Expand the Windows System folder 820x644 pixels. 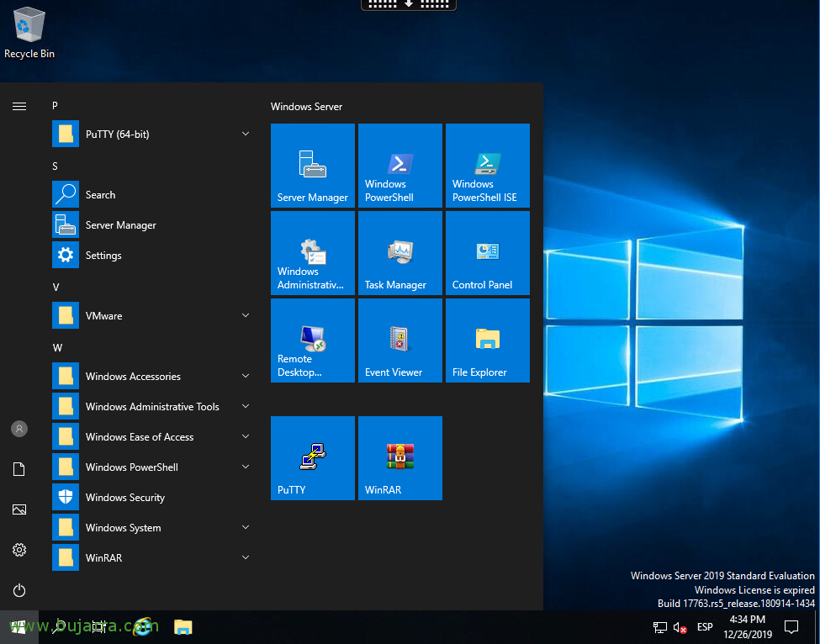point(151,527)
